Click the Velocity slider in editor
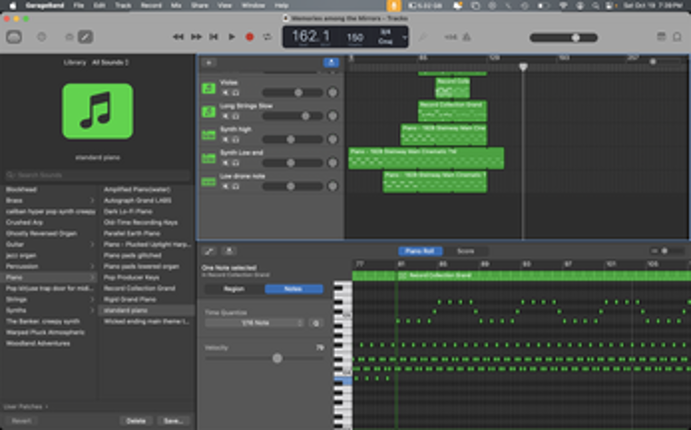This screenshot has height=430, width=691. point(264,359)
